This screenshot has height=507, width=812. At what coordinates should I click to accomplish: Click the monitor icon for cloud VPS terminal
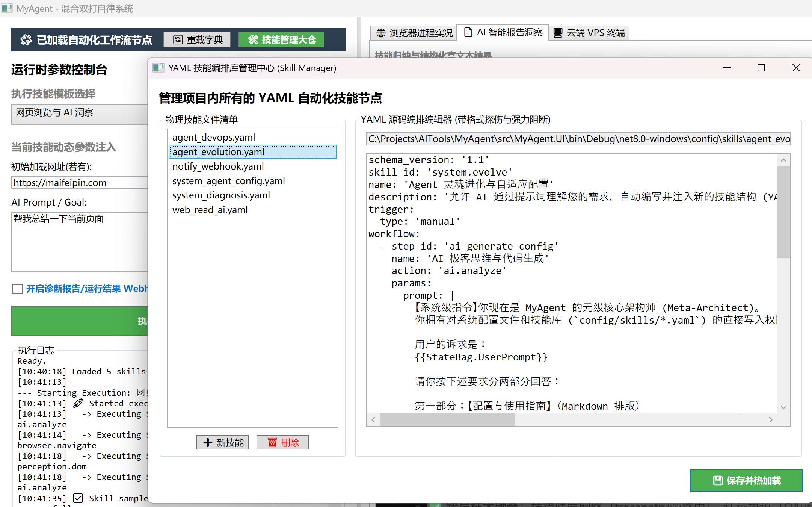558,33
